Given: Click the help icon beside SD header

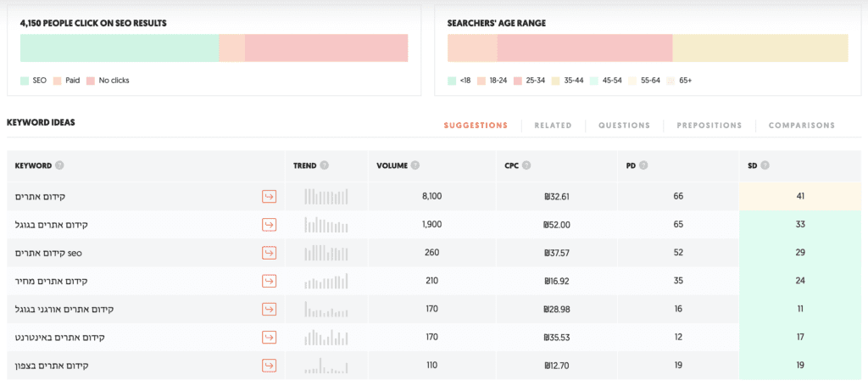Looking at the screenshot, I should pos(765,165).
